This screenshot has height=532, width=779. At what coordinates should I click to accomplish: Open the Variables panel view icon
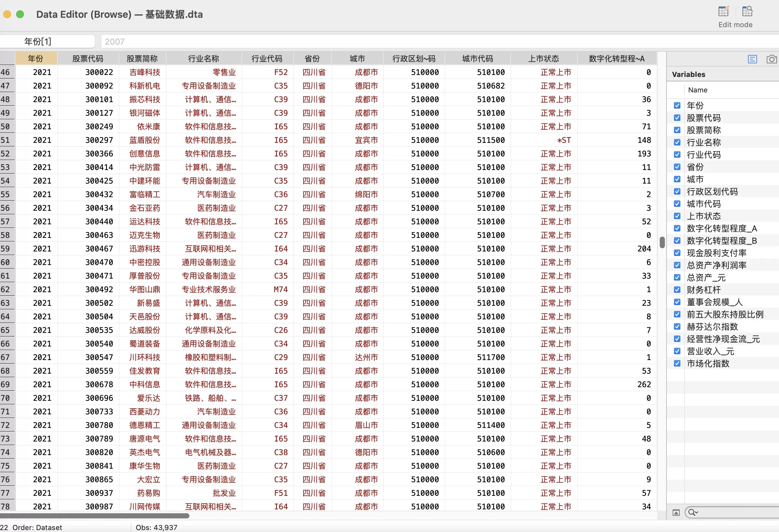(x=752, y=59)
